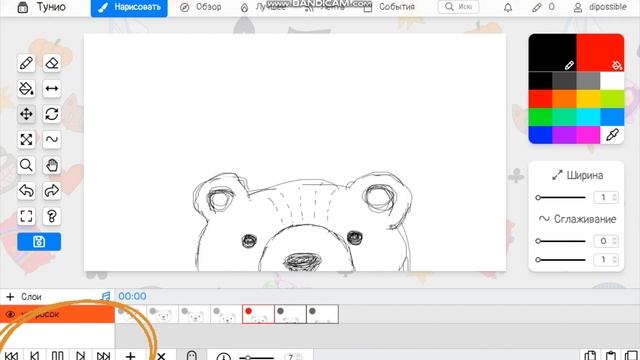
Task: Go to the Тунио home logo
Action: [x=42, y=7]
